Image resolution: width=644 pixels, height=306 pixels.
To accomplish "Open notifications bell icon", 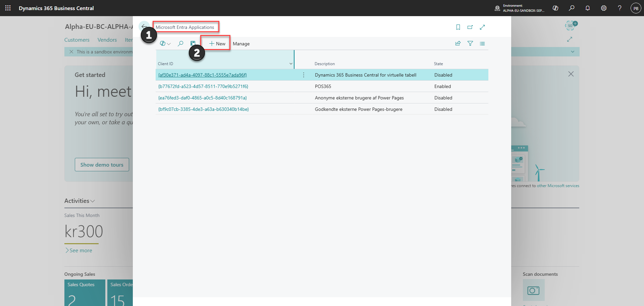I will click(x=588, y=8).
